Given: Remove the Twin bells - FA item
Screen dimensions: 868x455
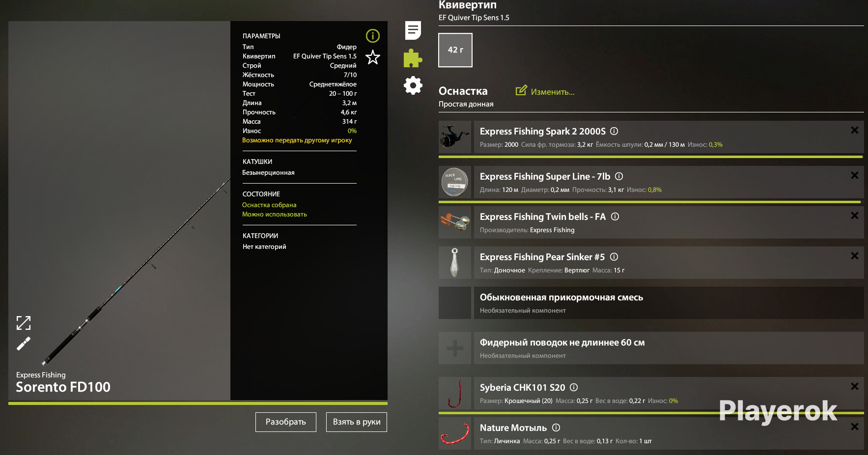Looking at the screenshot, I should pos(855,215).
